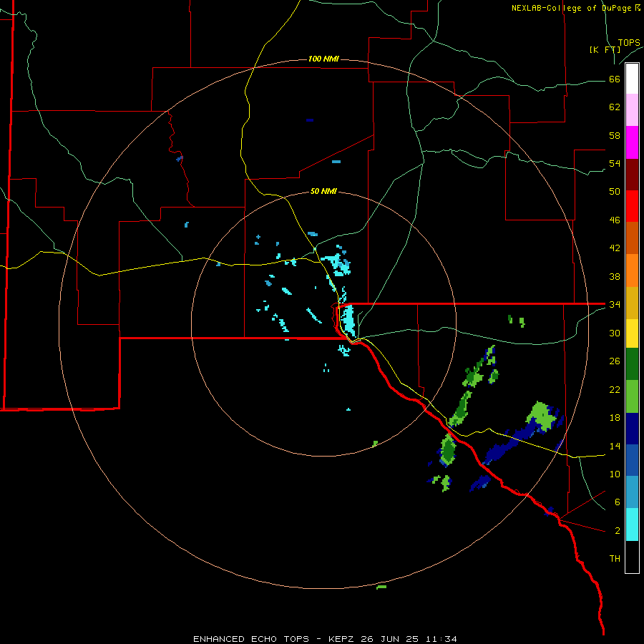Click the legend value 50
Screen dimensions: 644x644
(x=615, y=192)
